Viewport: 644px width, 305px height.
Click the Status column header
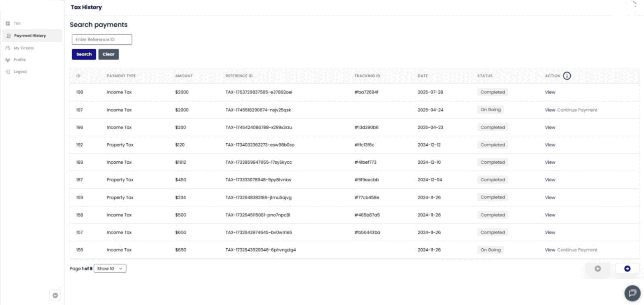coord(485,76)
